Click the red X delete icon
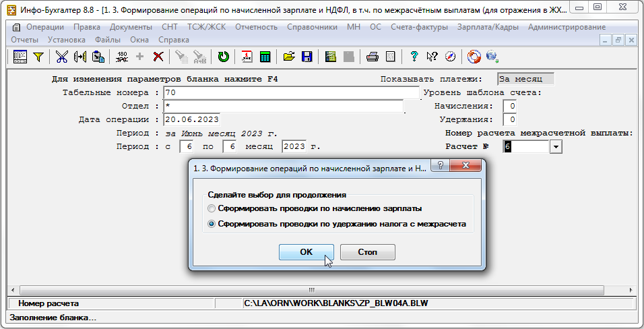644x329 pixels. click(158, 57)
